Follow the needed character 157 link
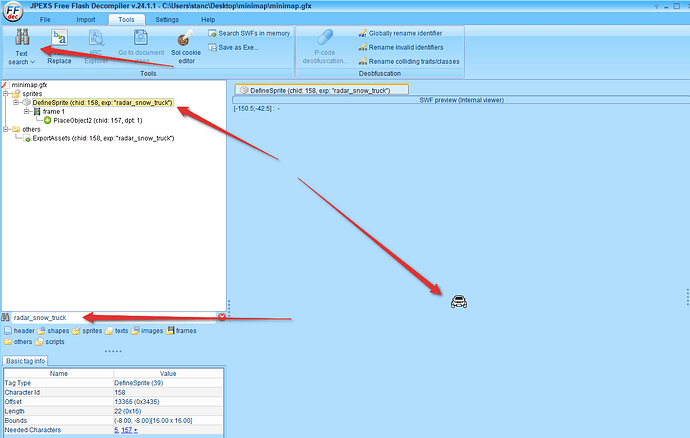690x438 pixels. click(127, 430)
